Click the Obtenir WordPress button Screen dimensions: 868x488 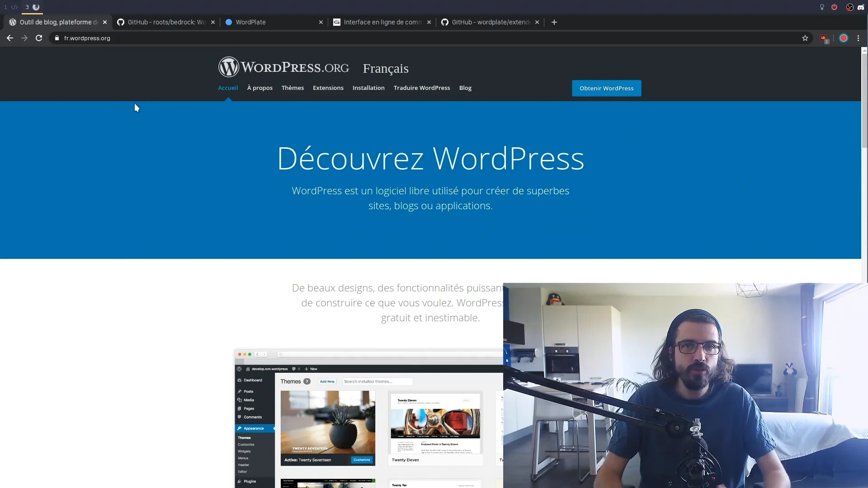coord(606,88)
